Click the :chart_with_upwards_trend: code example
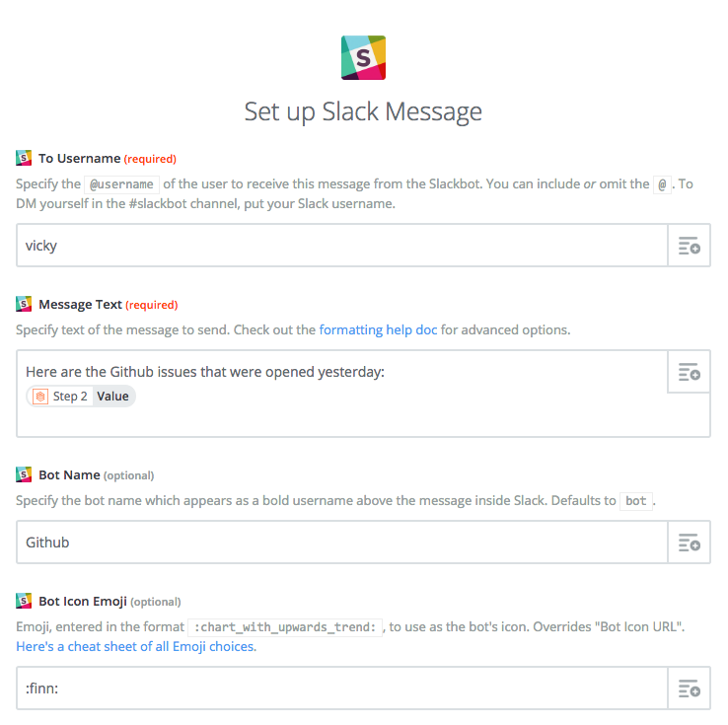728x725 pixels. [x=285, y=627]
